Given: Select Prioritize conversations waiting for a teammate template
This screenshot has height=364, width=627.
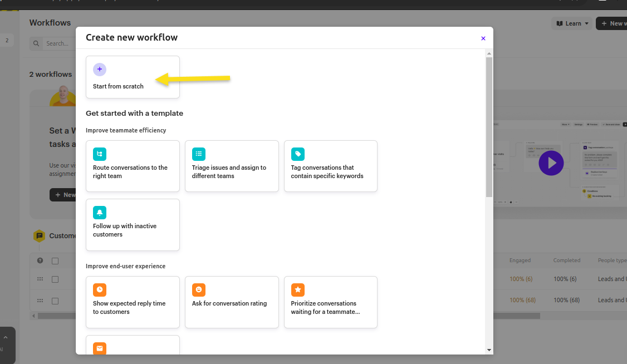Looking at the screenshot, I should pos(331,302).
